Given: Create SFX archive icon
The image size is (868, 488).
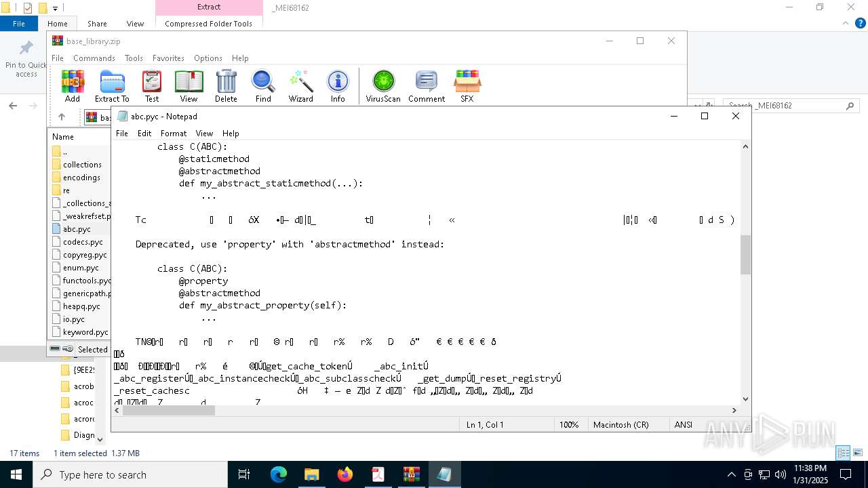Looking at the screenshot, I should click(467, 86).
